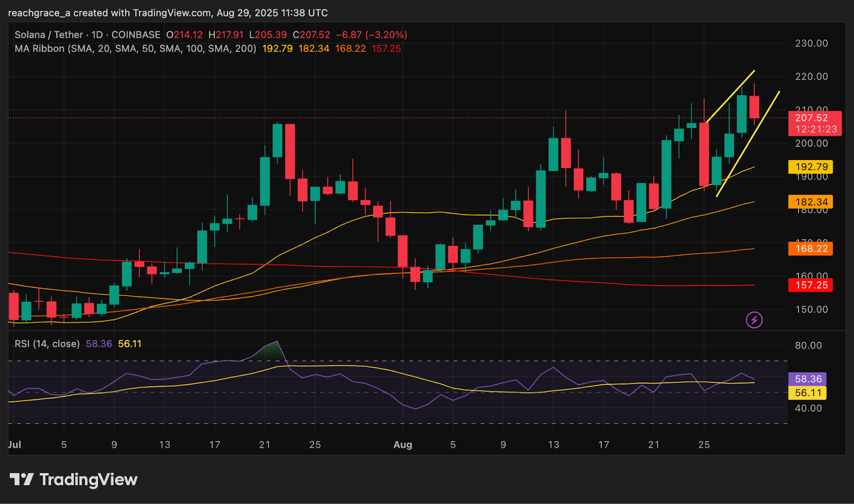Open the Solana / Tether symbol name
The width and height of the screenshot is (854, 504).
[48, 35]
